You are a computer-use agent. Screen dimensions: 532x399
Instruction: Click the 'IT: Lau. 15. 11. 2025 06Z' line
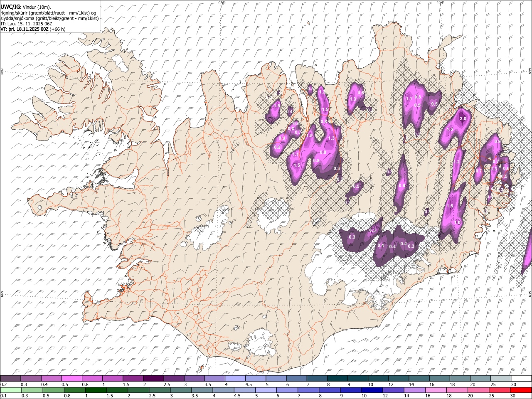pyautogui.click(x=27, y=24)
